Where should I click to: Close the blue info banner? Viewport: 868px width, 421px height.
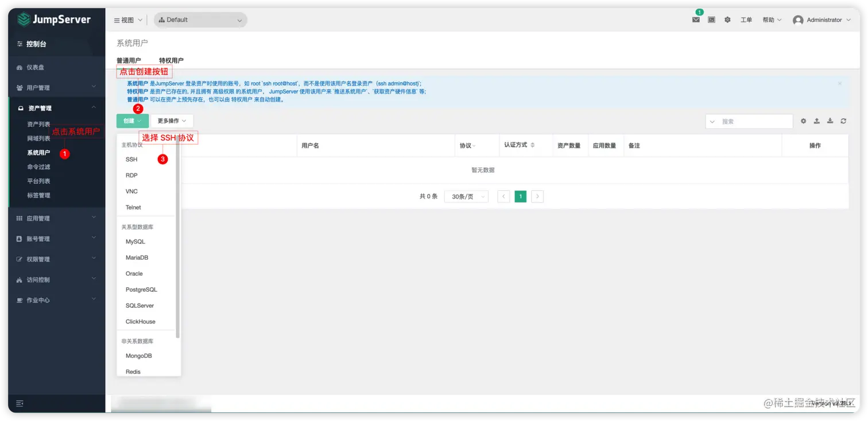click(x=839, y=84)
